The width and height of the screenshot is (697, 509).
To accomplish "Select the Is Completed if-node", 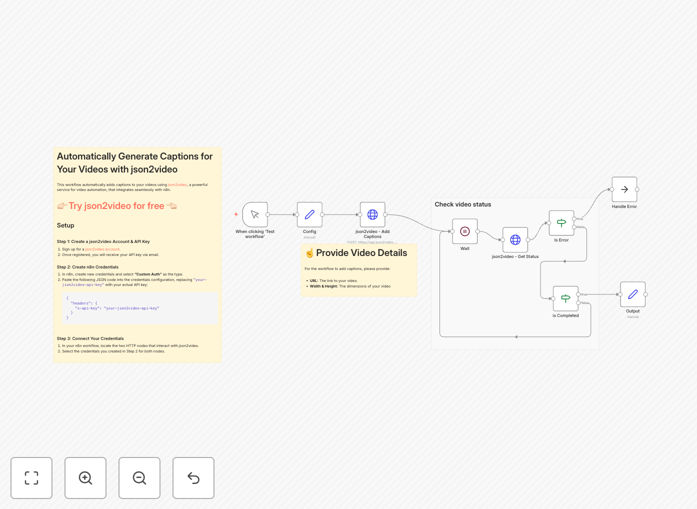I will pyautogui.click(x=565, y=298).
